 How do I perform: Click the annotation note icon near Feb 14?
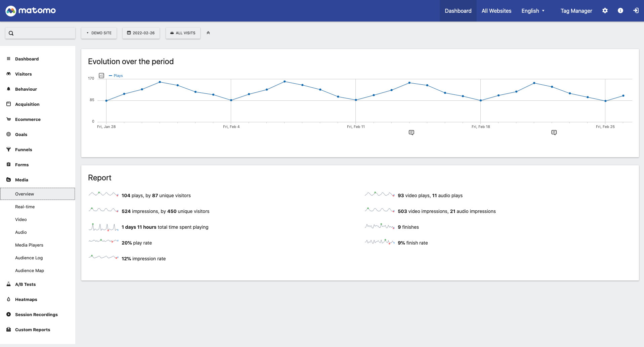click(411, 133)
